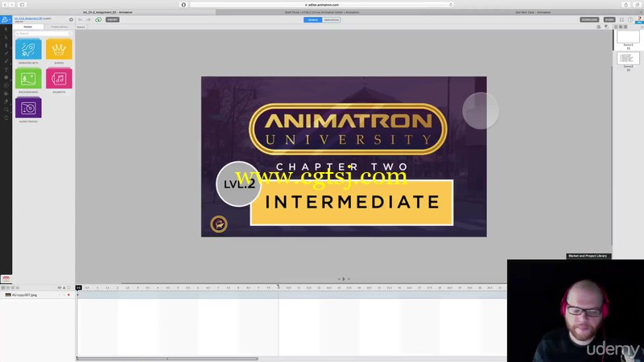Image resolution: width=644 pixels, height=362 pixels.
Task: Switch to Animation mode
Action: (331, 19)
